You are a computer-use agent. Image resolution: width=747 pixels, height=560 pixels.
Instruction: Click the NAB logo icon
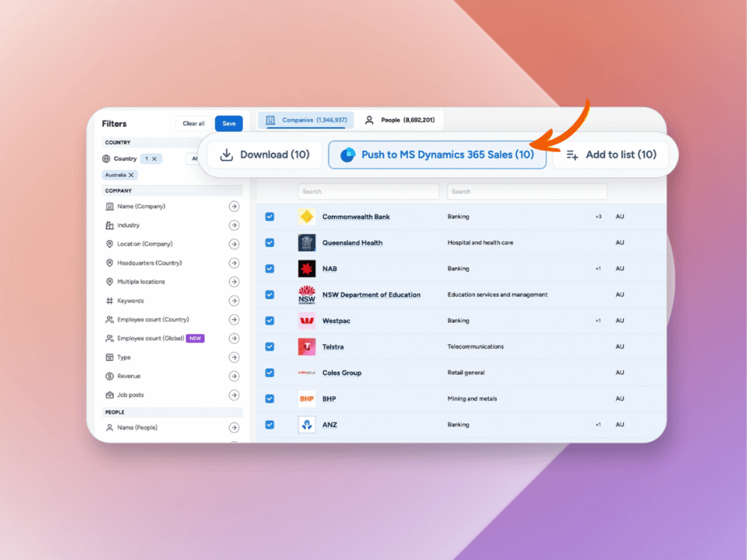point(306,269)
